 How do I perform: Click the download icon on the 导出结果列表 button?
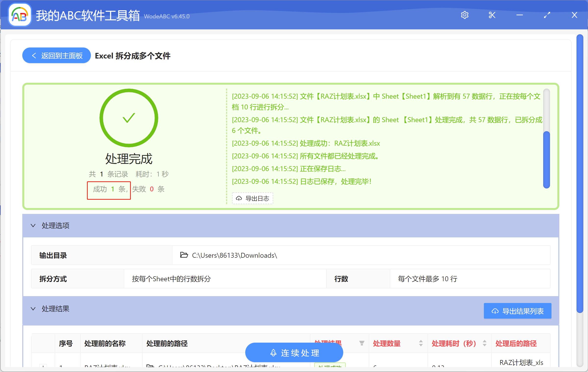495,311
